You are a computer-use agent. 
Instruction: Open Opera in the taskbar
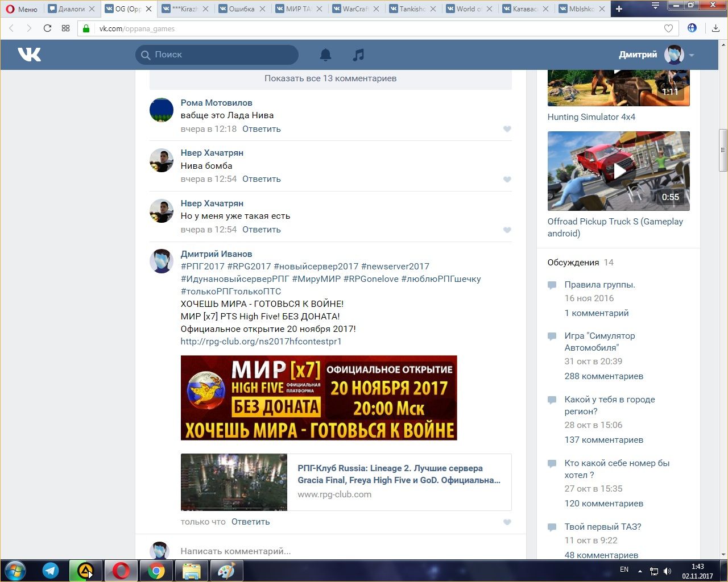(x=121, y=571)
